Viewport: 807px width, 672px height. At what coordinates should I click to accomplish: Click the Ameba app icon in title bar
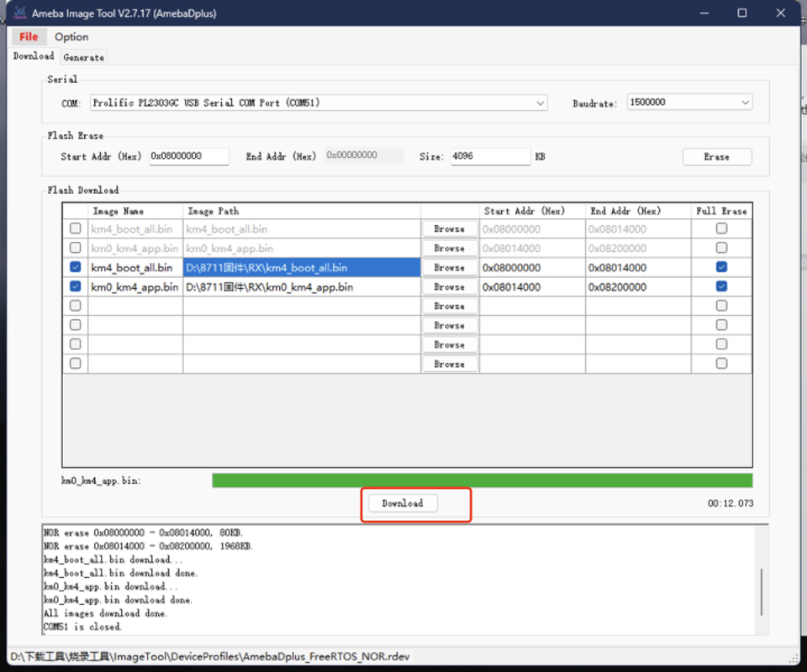(18, 13)
